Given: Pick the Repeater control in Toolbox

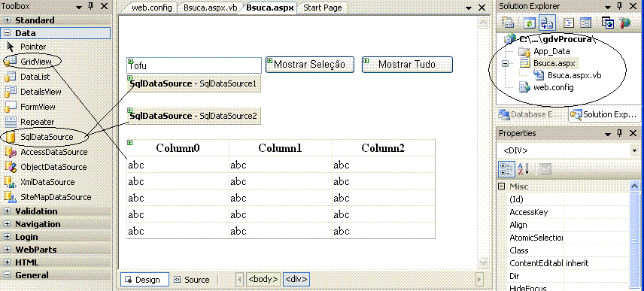Looking at the screenshot, I should coord(37,122).
